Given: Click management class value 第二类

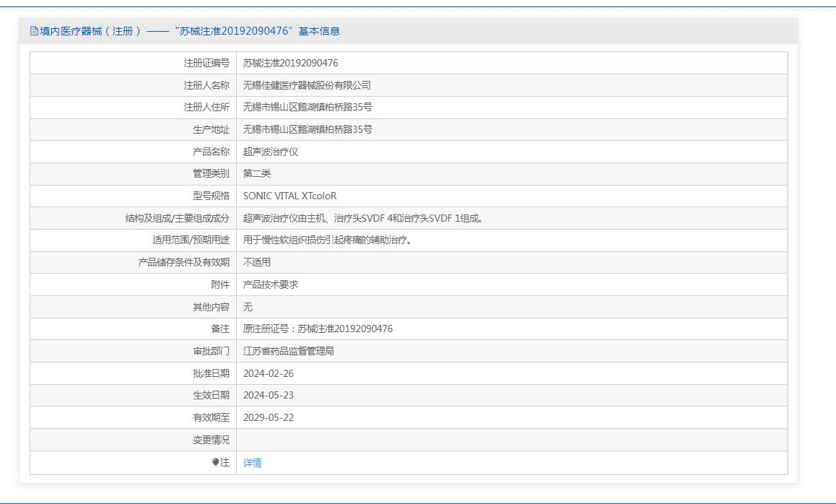Looking at the screenshot, I should click(257, 173).
